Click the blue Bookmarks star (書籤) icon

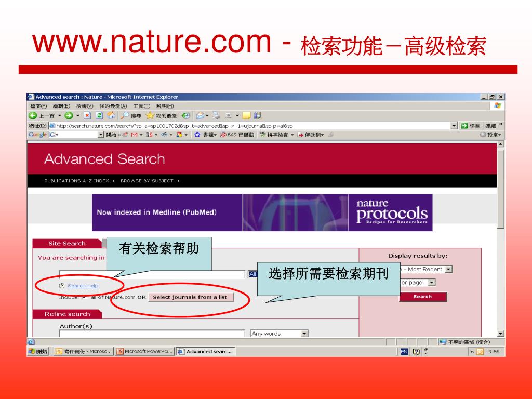coord(197,135)
